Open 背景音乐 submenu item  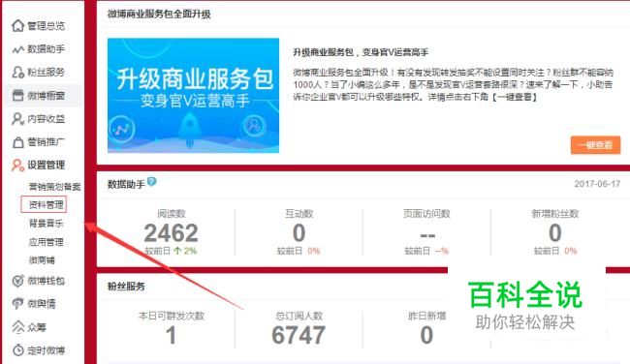46,223
